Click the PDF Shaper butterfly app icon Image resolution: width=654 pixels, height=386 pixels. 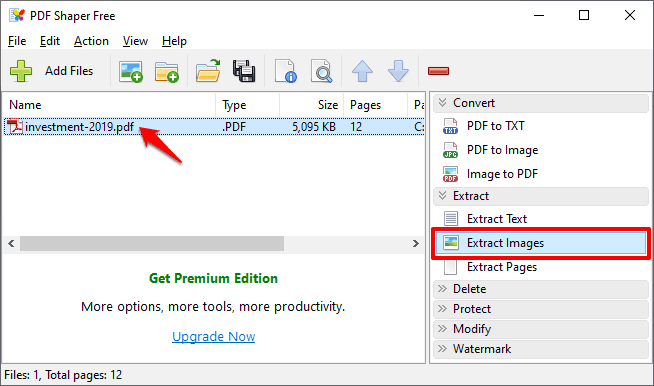point(17,15)
